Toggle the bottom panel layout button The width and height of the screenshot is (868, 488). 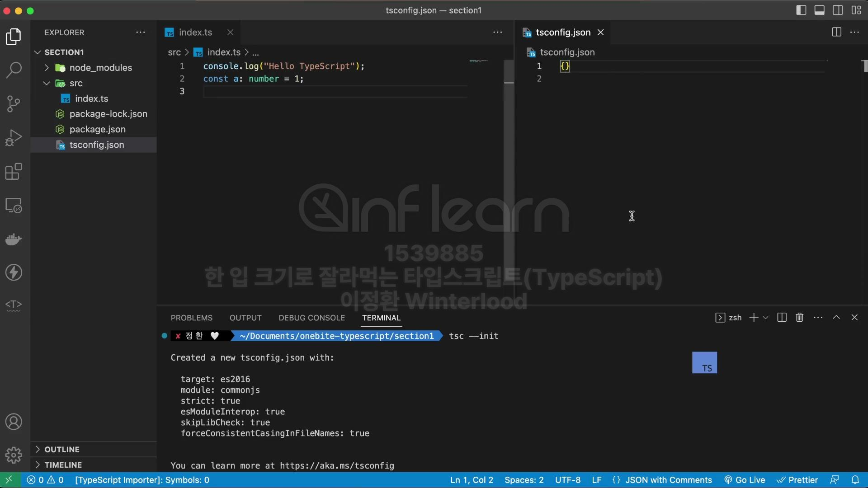[819, 10]
